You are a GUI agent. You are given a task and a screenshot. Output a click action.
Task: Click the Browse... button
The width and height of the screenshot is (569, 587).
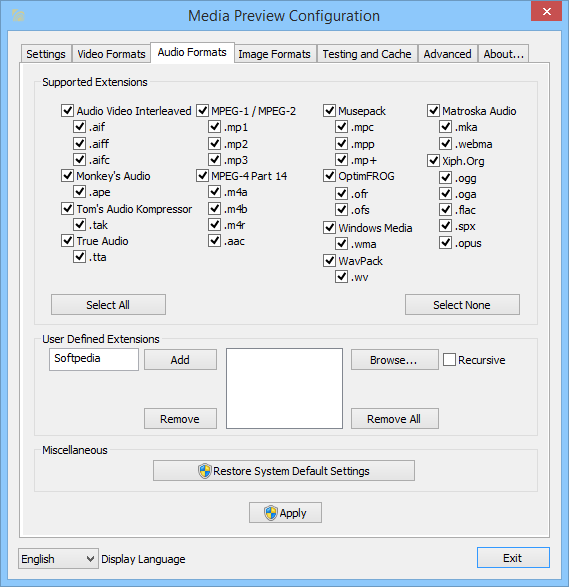pyautogui.click(x=395, y=360)
